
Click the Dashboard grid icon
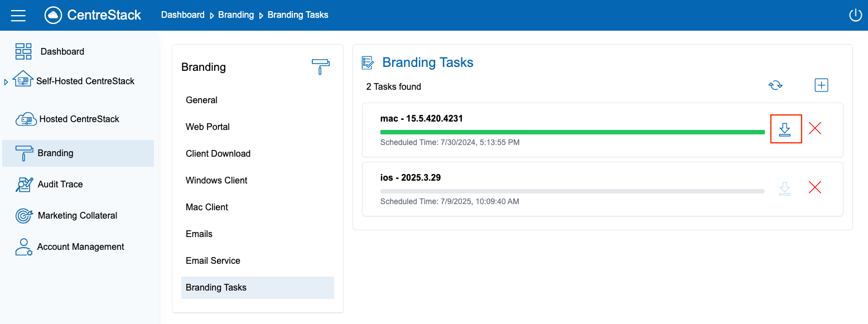coord(23,51)
